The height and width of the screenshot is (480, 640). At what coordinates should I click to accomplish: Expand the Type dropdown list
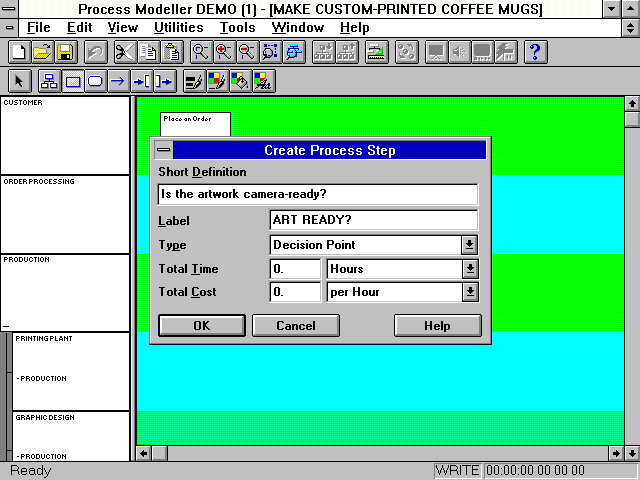click(469, 245)
